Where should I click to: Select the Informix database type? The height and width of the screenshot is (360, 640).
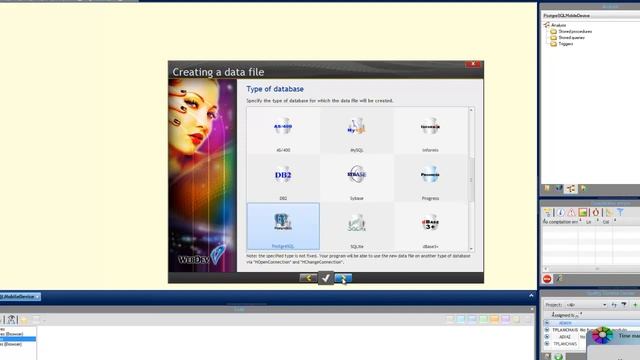pyautogui.click(x=430, y=131)
